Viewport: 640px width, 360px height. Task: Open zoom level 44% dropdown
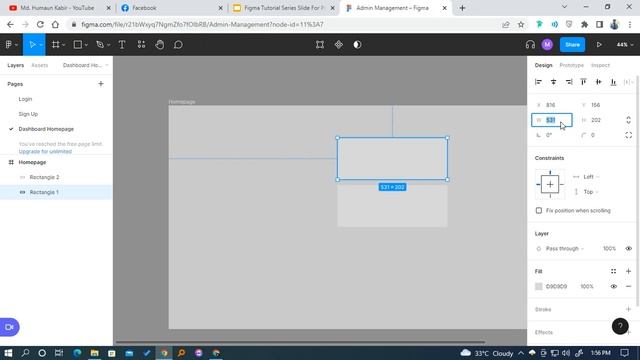click(x=625, y=44)
